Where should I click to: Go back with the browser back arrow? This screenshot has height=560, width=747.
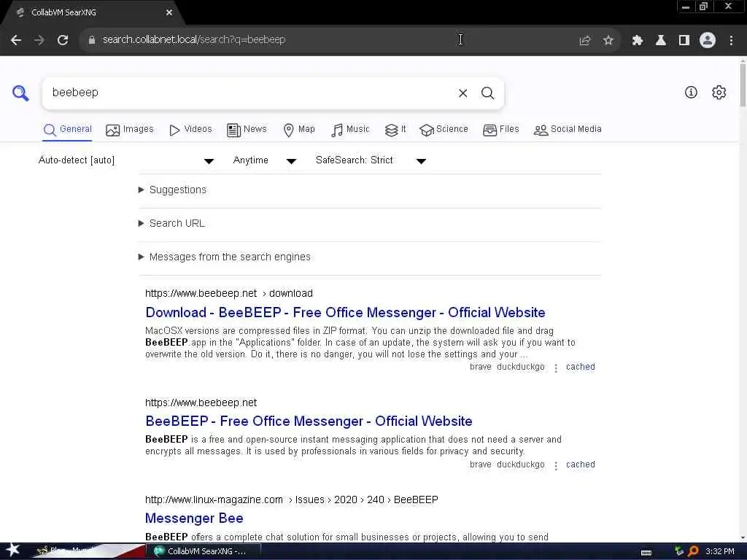coord(16,40)
